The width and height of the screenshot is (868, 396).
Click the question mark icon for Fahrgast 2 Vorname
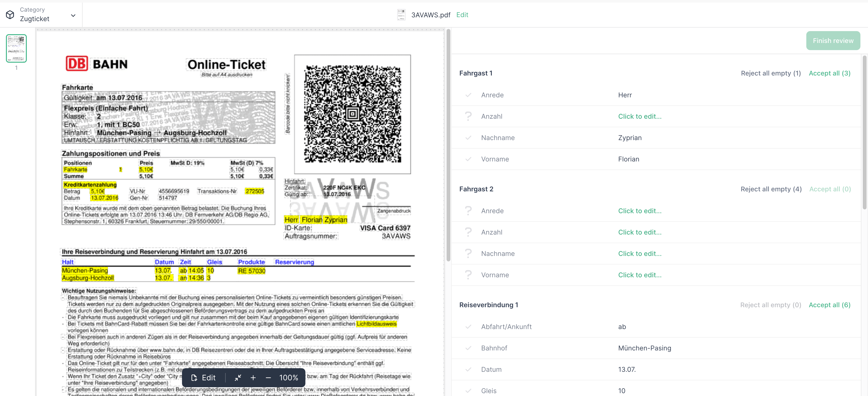point(468,275)
